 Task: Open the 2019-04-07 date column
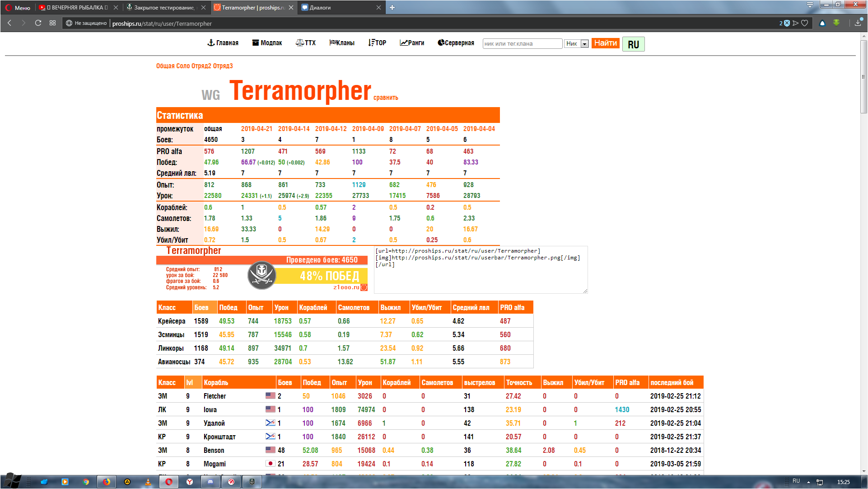click(405, 129)
